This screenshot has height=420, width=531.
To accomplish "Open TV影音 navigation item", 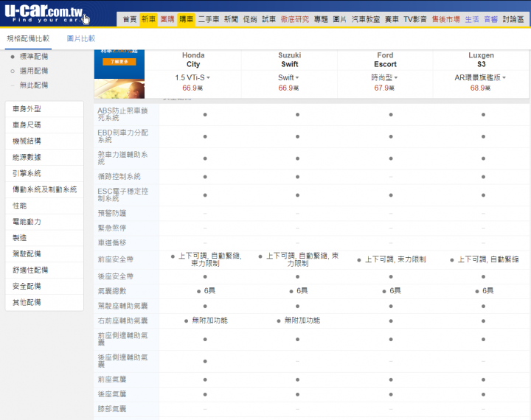I will click(x=414, y=19).
